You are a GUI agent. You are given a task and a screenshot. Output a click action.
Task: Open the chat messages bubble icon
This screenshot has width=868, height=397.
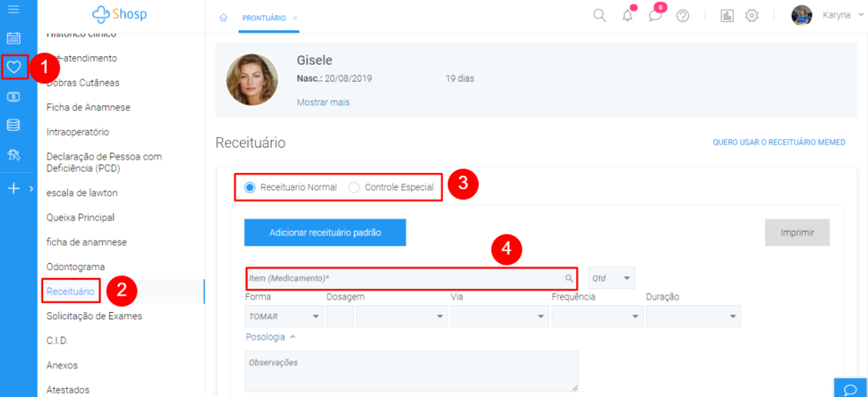coord(655,16)
